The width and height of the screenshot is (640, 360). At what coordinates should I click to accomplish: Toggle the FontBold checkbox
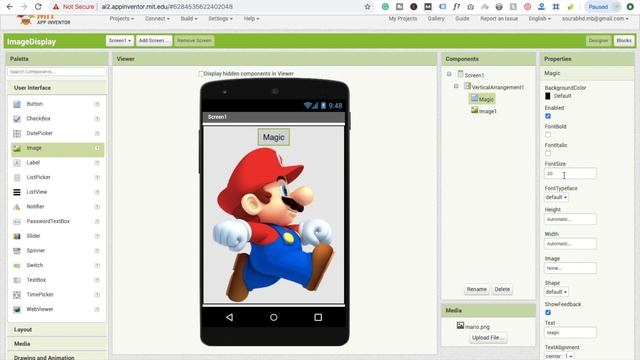[548, 135]
